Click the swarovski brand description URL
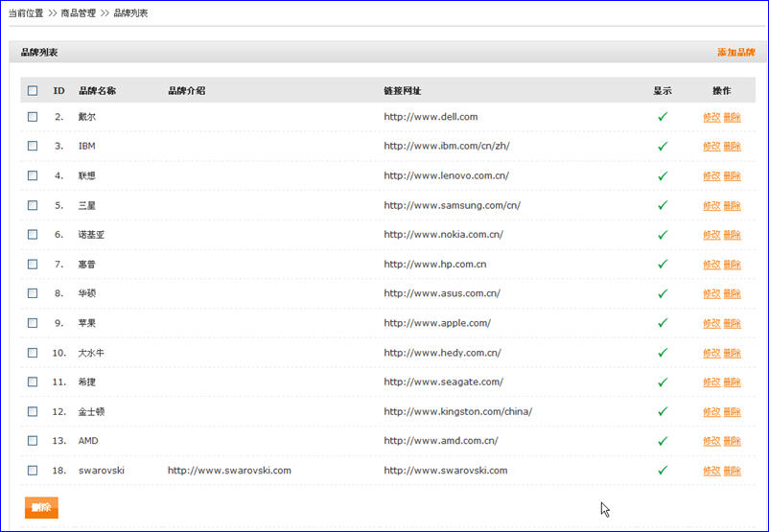 [229, 471]
